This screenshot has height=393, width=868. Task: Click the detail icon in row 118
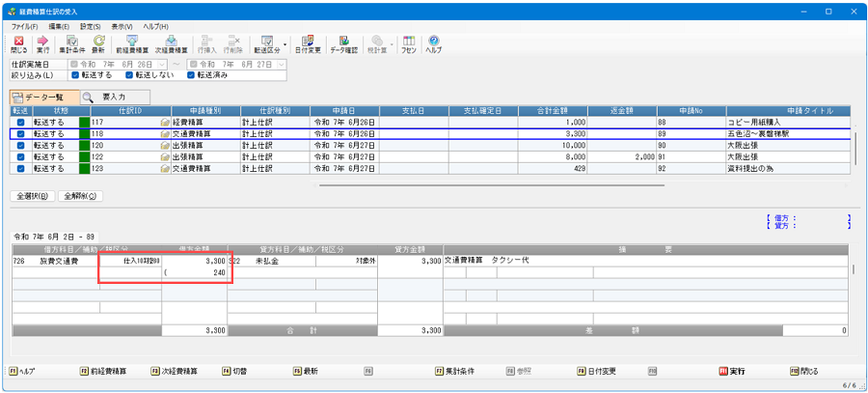point(165,134)
